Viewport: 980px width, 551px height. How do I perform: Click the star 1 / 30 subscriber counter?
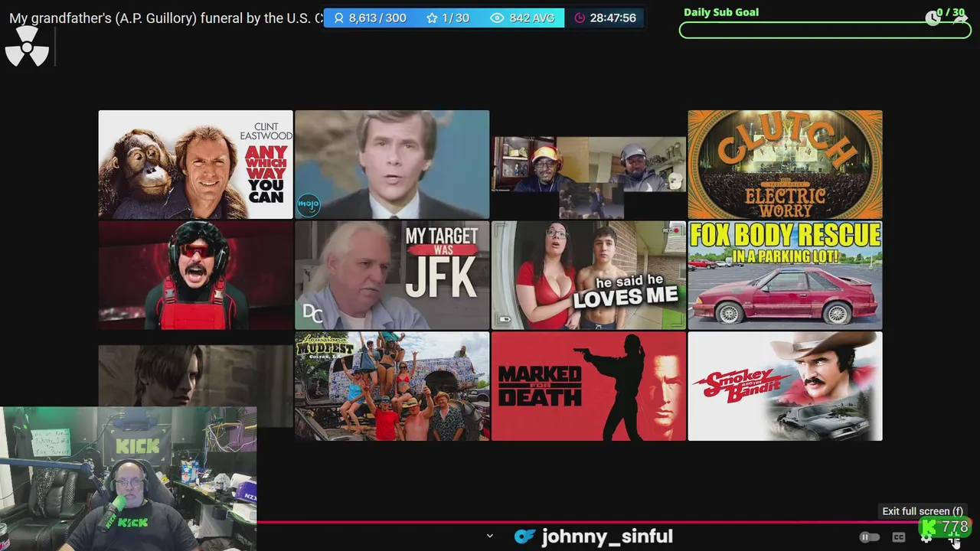click(x=448, y=18)
